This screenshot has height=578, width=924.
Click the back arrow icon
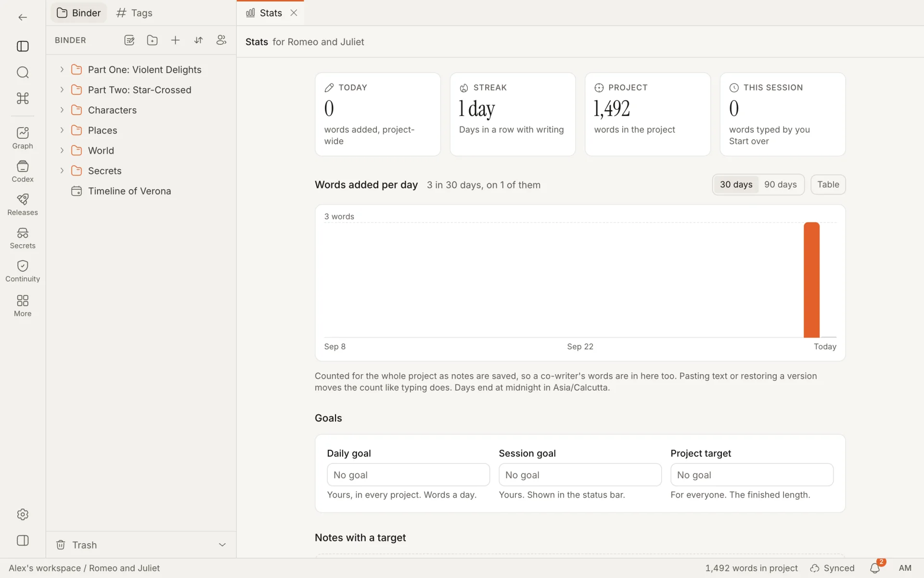(x=23, y=17)
